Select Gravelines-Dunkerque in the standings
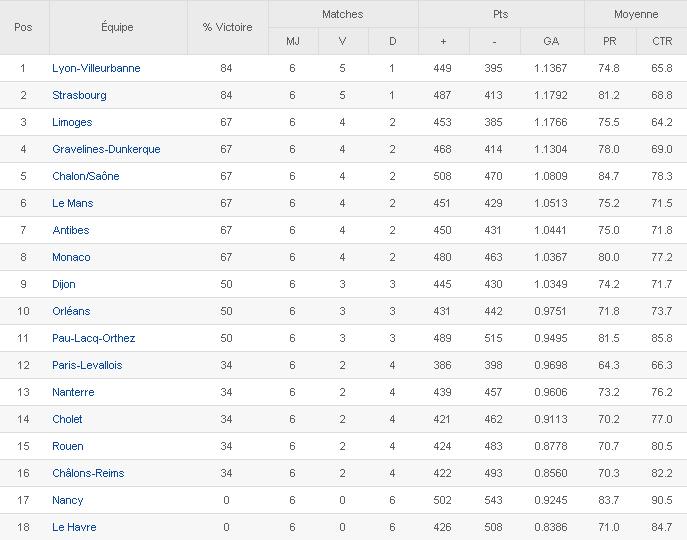Screen dimensions: 687x540 click(x=106, y=149)
